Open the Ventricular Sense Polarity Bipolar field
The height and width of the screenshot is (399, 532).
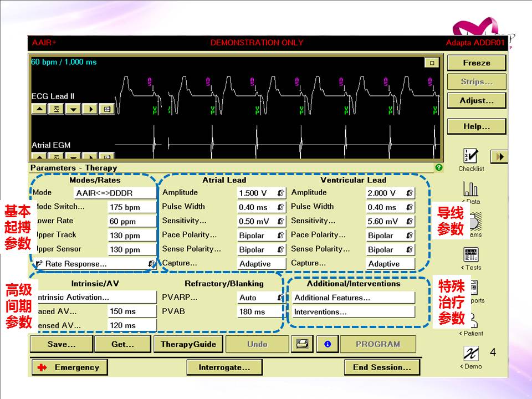391,250
